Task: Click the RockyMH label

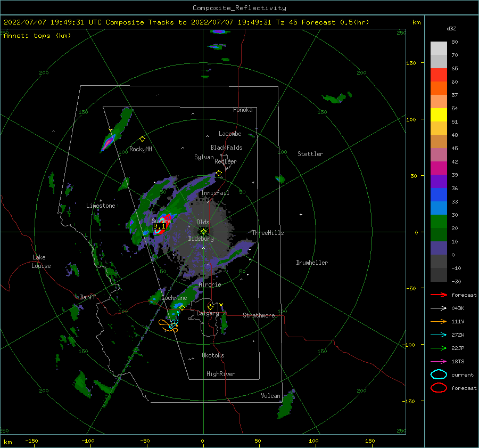Action: [141, 149]
